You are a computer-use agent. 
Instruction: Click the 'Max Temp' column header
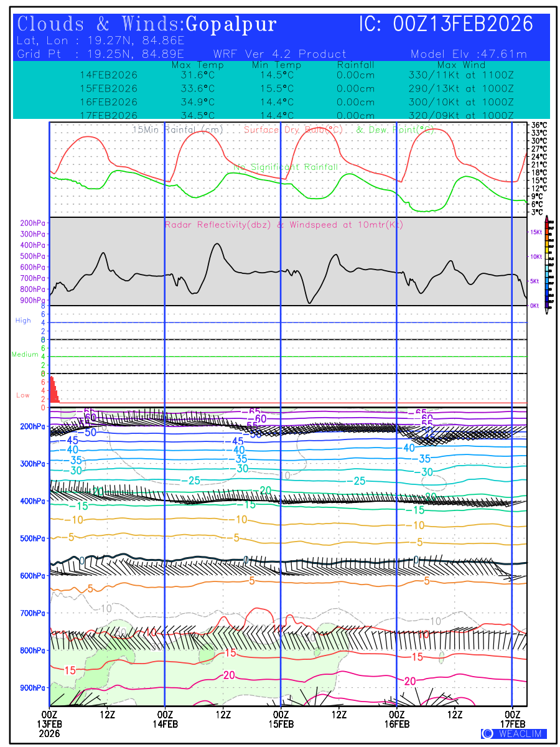(x=193, y=65)
